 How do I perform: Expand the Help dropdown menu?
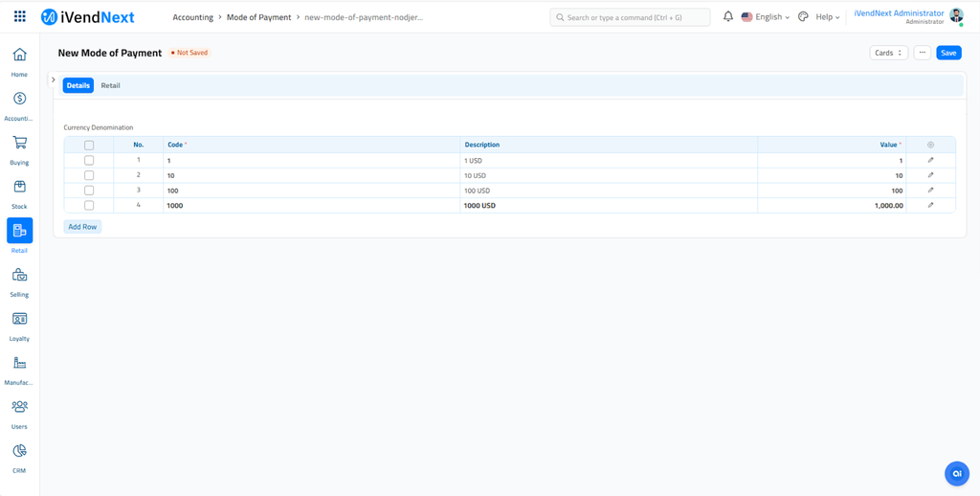(827, 17)
